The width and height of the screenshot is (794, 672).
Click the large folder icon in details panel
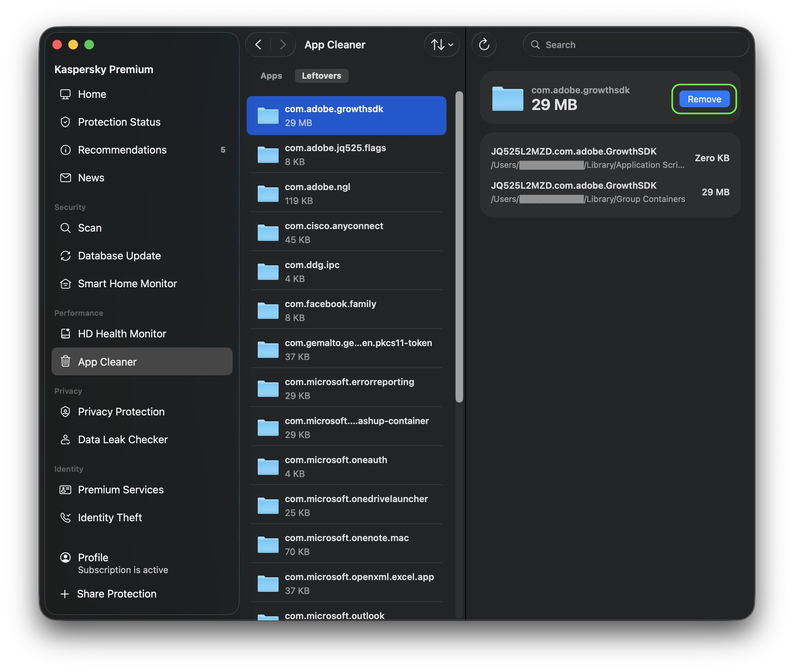coord(507,98)
